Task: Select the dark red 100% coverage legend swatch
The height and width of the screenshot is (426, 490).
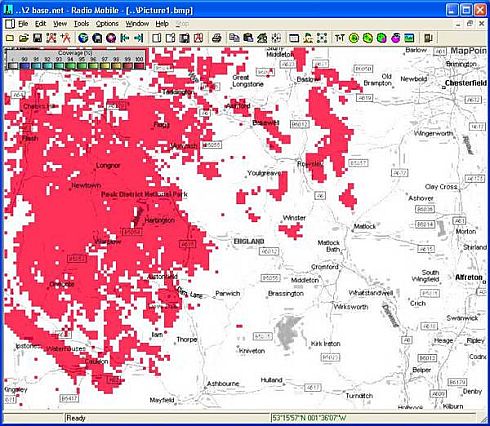Action: point(139,66)
